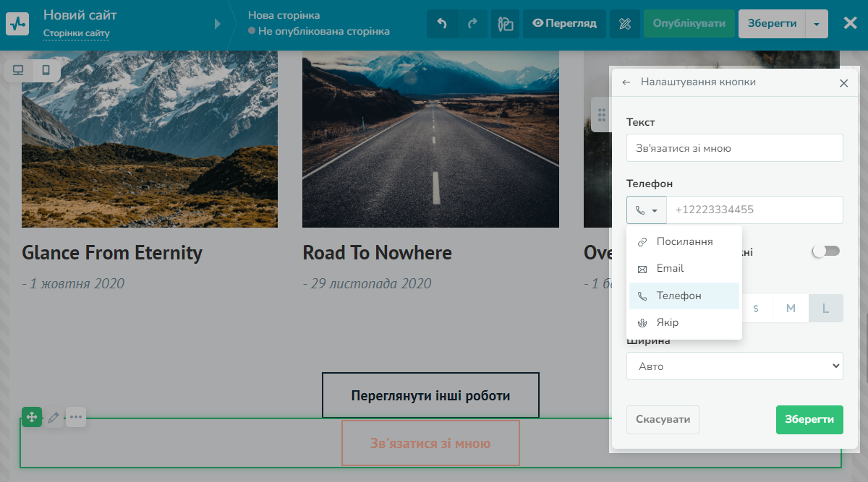Click the date 1 жовтня 2020

tap(73, 283)
